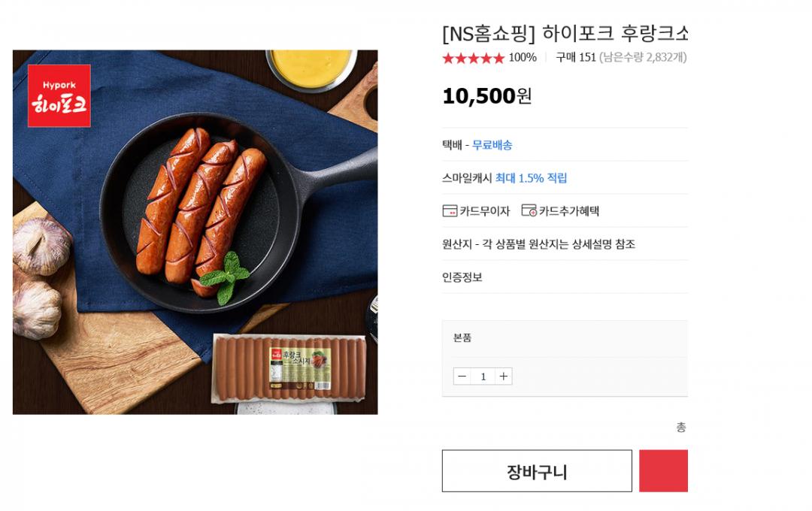Decrease quantity with the minus button

[x=462, y=376]
